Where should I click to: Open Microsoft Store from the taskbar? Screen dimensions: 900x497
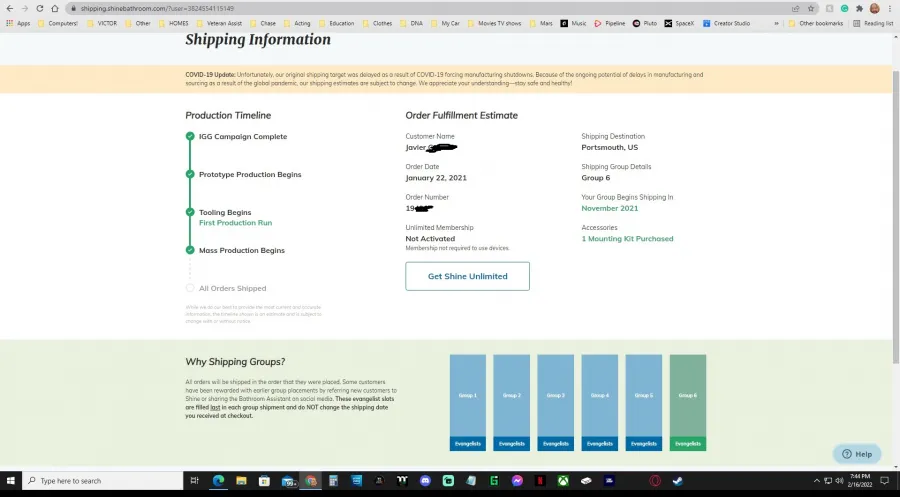point(264,481)
